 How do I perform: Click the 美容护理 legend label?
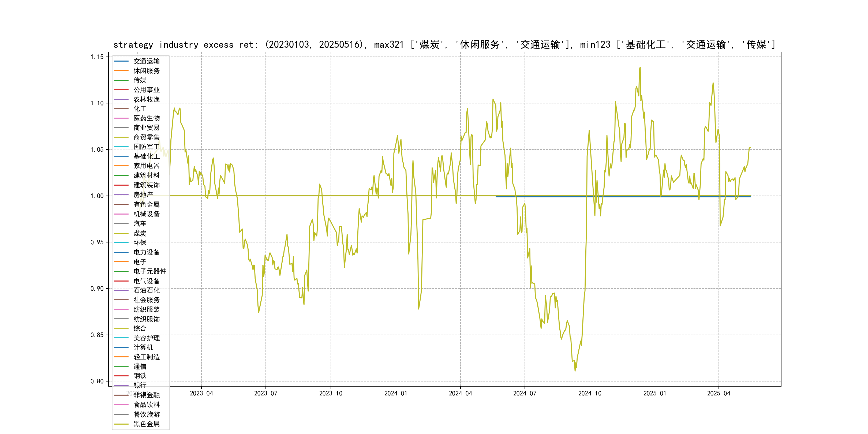pos(147,338)
